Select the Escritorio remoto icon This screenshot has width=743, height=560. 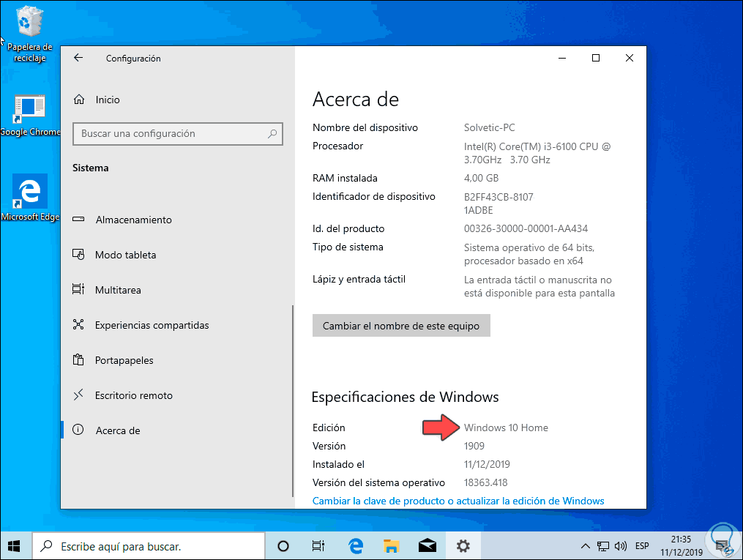click(x=78, y=395)
